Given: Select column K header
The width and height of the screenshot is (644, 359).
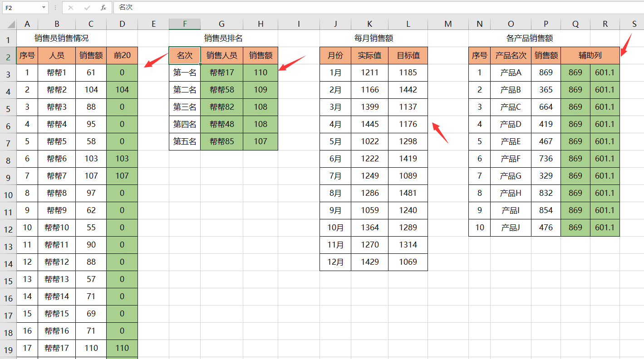Looking at the screenshot, I should pyautogui.click(x=370, y=24).
